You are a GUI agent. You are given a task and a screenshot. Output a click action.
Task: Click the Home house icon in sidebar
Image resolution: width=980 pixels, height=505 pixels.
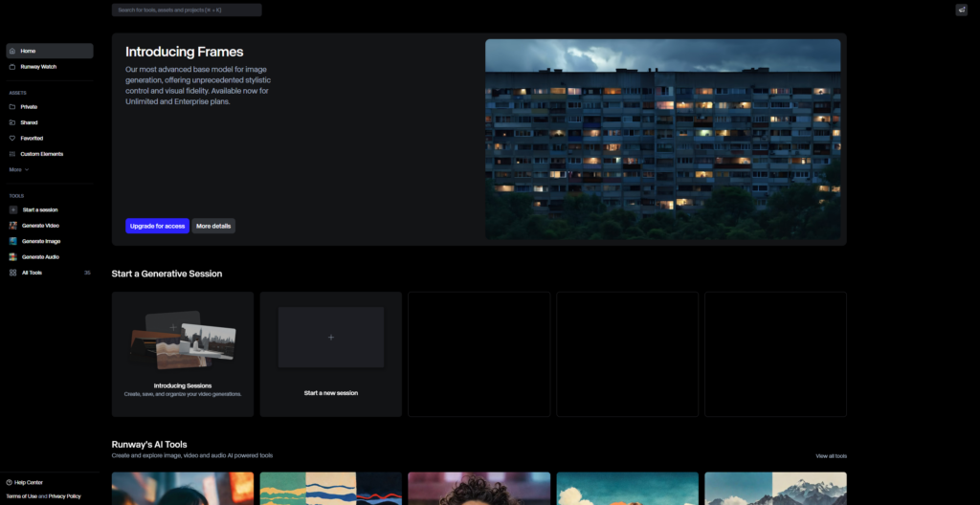[12, 52]
